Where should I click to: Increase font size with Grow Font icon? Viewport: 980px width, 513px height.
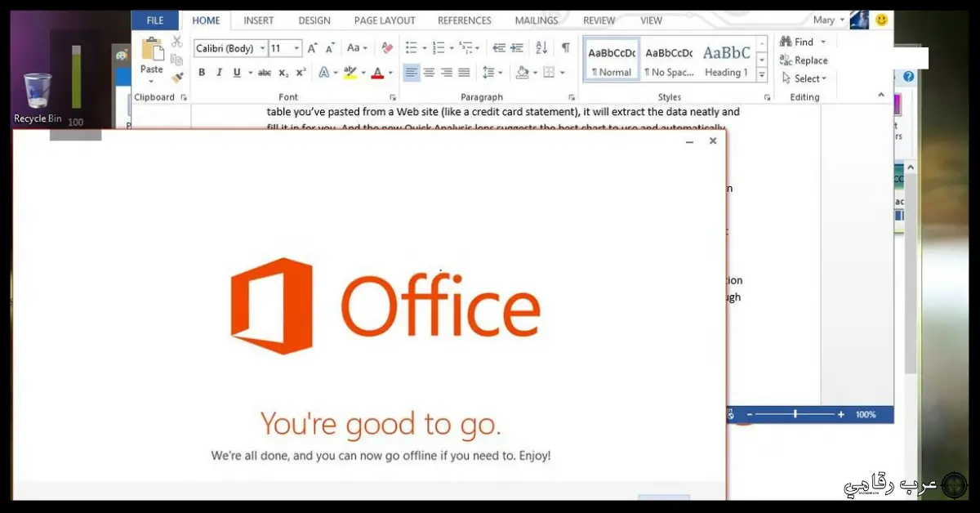[313, 48]
